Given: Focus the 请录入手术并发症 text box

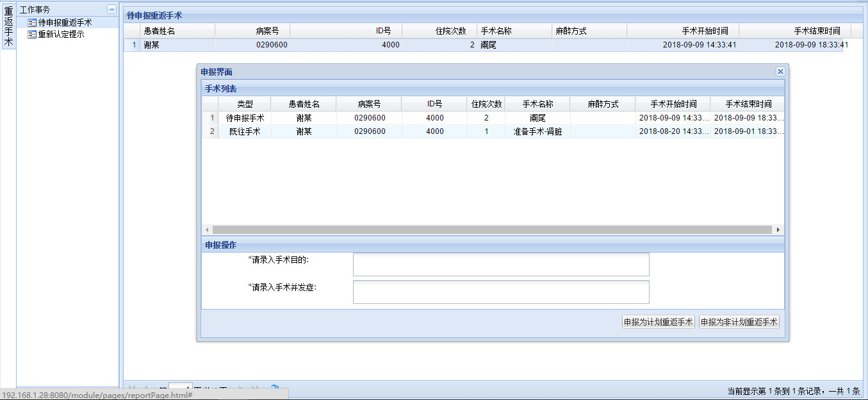Looking at the screenshot, I should coord(500,292).
